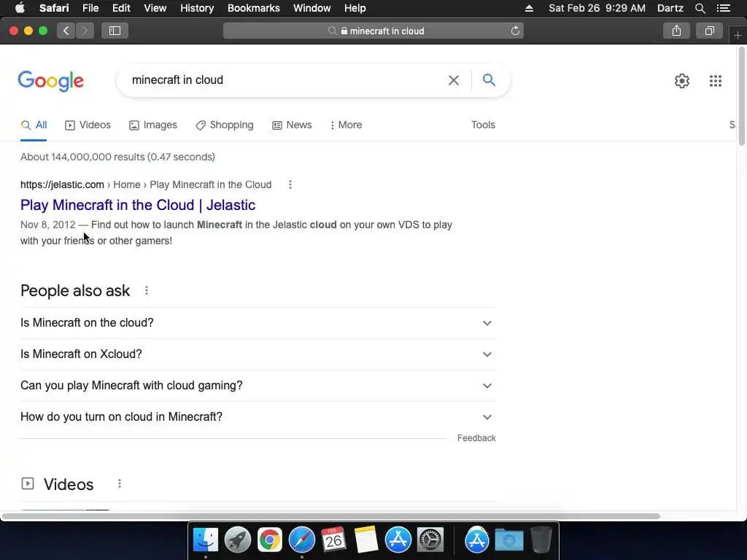The image size is (747, 560).
Task: Open the More search filters dropdown
Action: [x=346, y=125]
